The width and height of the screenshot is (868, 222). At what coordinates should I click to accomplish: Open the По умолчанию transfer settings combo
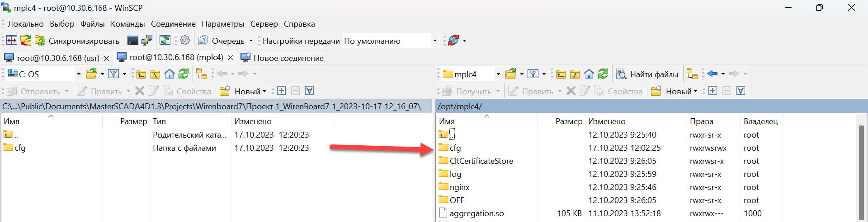[391, 41]
